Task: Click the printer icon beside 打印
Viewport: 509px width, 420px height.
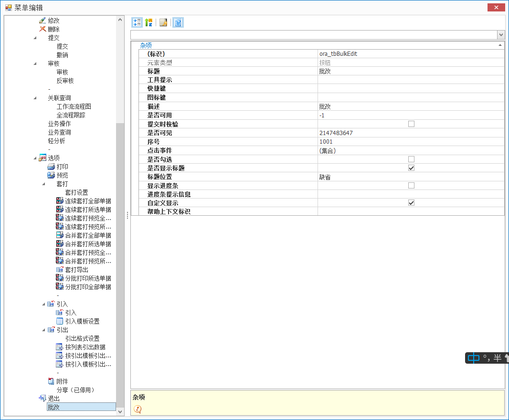Action: pyautogui.click(x=51, y=167)
